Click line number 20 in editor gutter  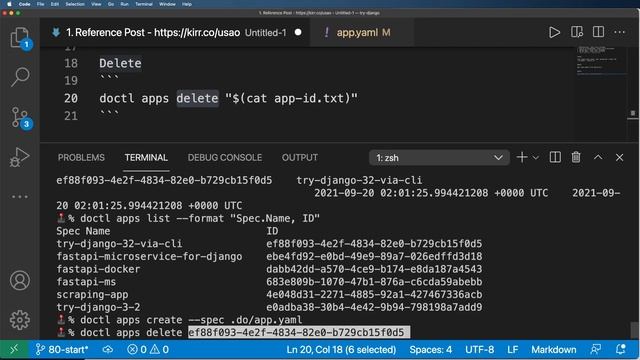71,98
